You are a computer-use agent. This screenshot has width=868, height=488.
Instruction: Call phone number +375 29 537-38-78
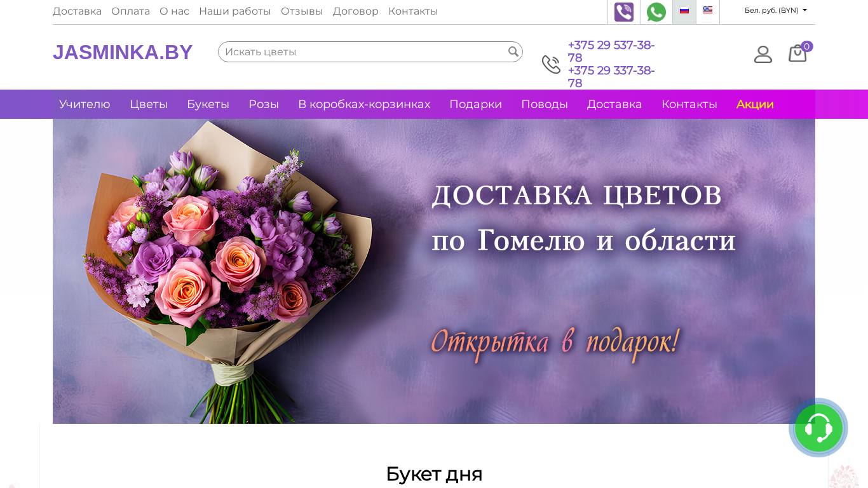611,51
